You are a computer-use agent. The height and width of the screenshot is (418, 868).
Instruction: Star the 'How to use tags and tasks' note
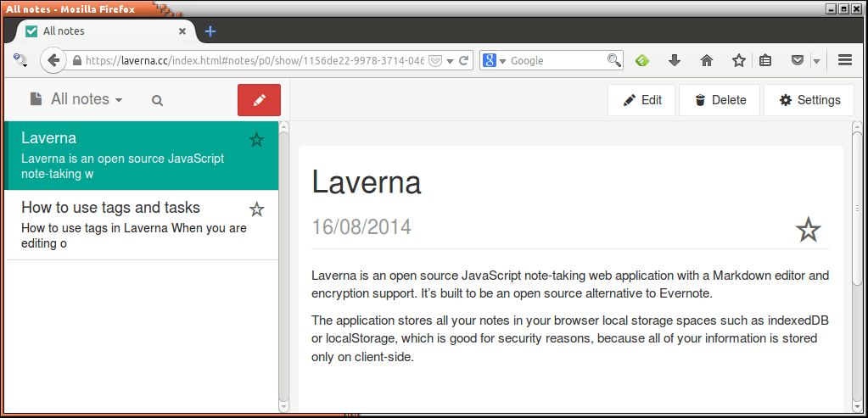[x=256, y=209]
